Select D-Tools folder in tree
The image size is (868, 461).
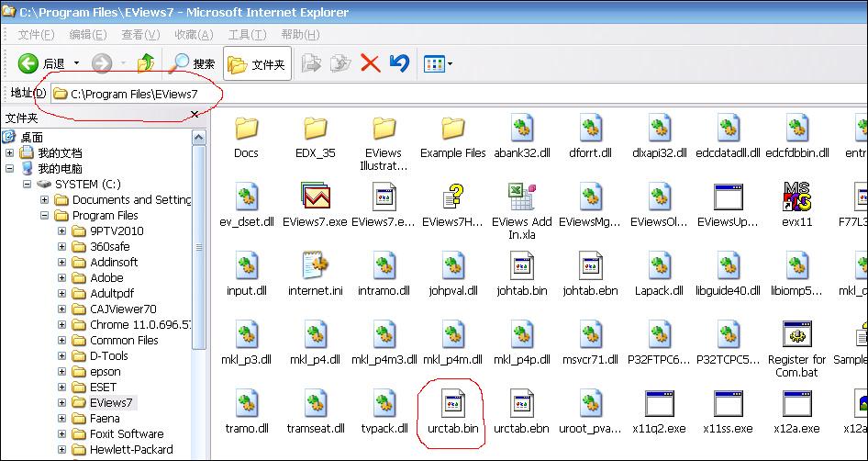pyautogui.click(x=108, y=355)
